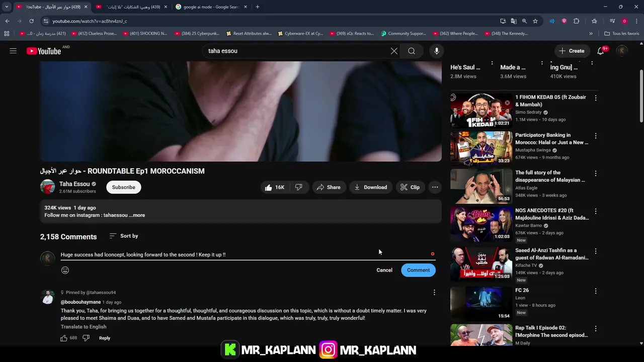Screen dimensions: 644x362
Task: Clear the search text with the X icon
Action: click(394, 51)
